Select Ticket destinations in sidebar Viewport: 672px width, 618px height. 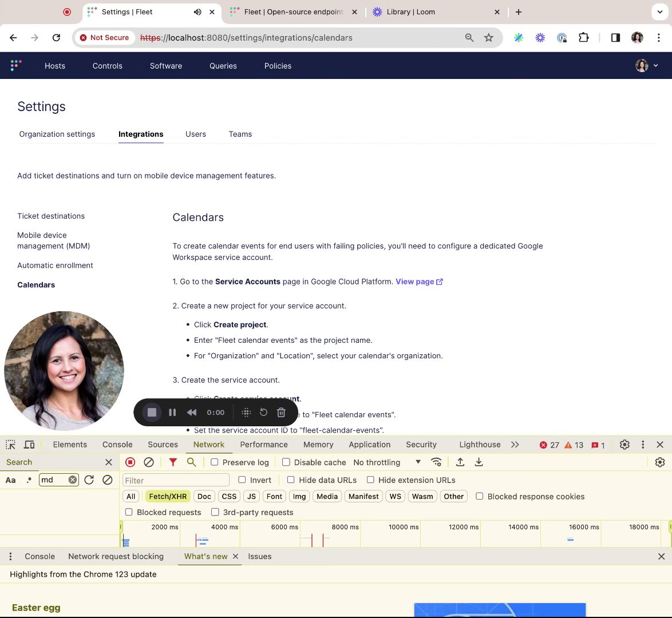(51, 216)
